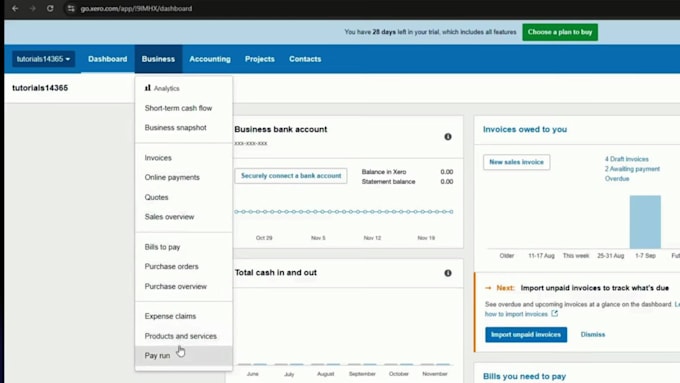Open the tutorials14365 organisation dropdown
680x383 pixels.
(x=43, y=59)
